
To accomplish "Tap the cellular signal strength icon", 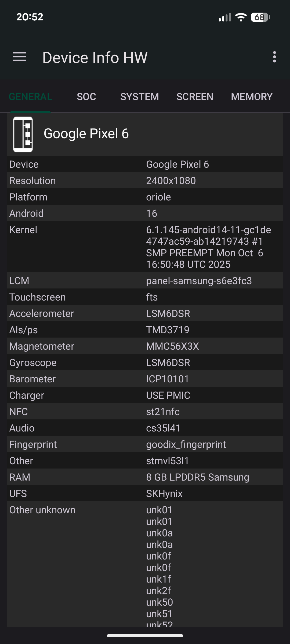I will (225, 17).
